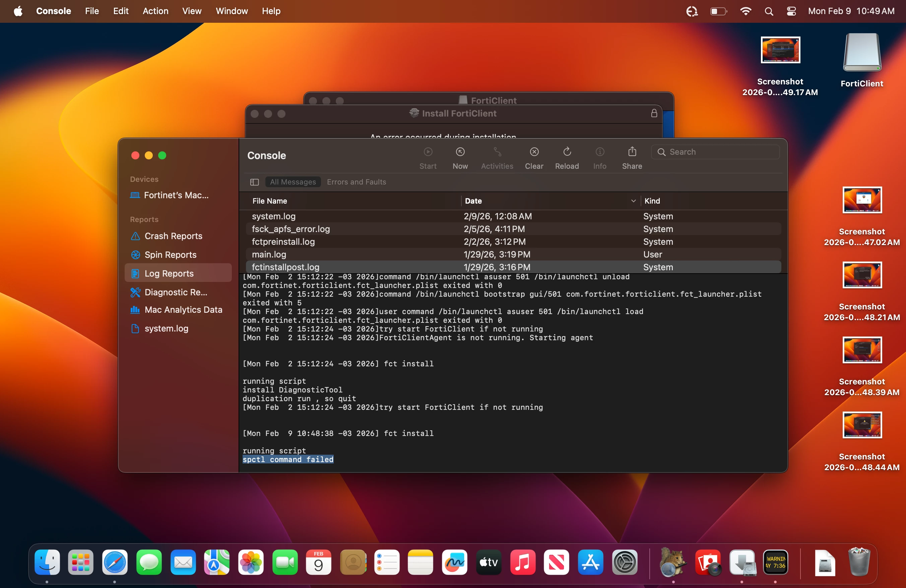This screenshot has height=588, width=906.
Task: Switch to All Messages filter
Action: (x=293, y=182)
